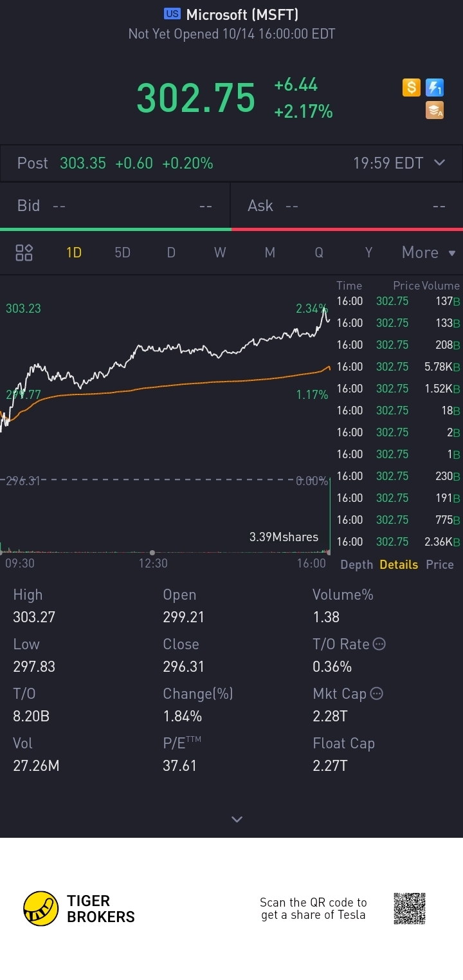Open the Price tab below the trades

(440, 564)
